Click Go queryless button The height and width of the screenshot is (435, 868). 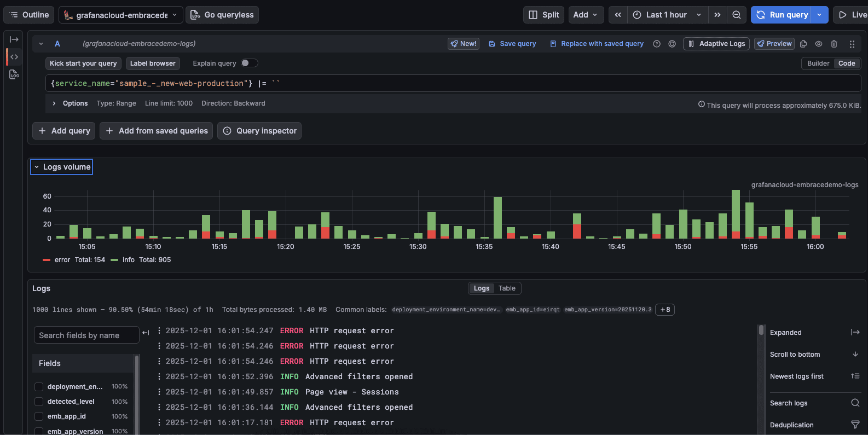pyautogui.click(x=222, y=15)
